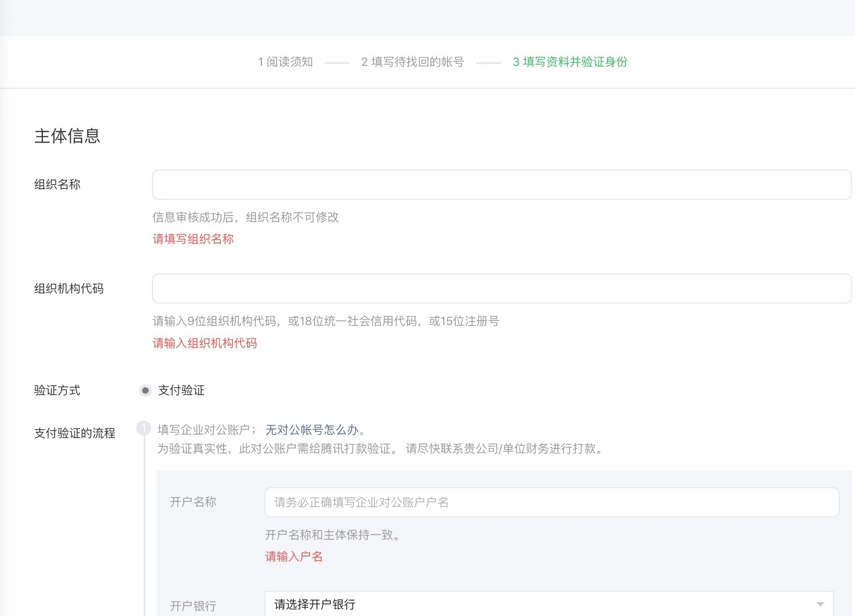The image size is (855, 616).
Task: Click the 开户银行 dropdown arrow
Action: point(820,604)
